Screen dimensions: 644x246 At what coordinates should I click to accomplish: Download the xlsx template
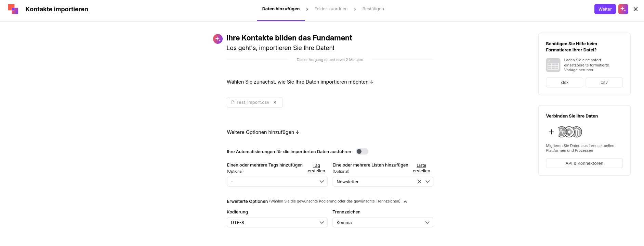point(564,83)
